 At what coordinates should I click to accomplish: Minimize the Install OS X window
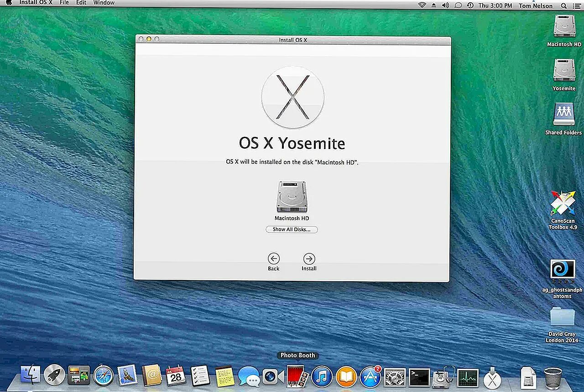click(149, 39)
